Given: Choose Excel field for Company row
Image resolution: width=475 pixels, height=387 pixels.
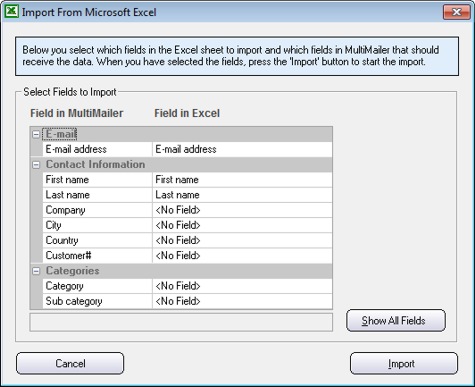Looking at the screenshot, I should click(x=242, y=210).
